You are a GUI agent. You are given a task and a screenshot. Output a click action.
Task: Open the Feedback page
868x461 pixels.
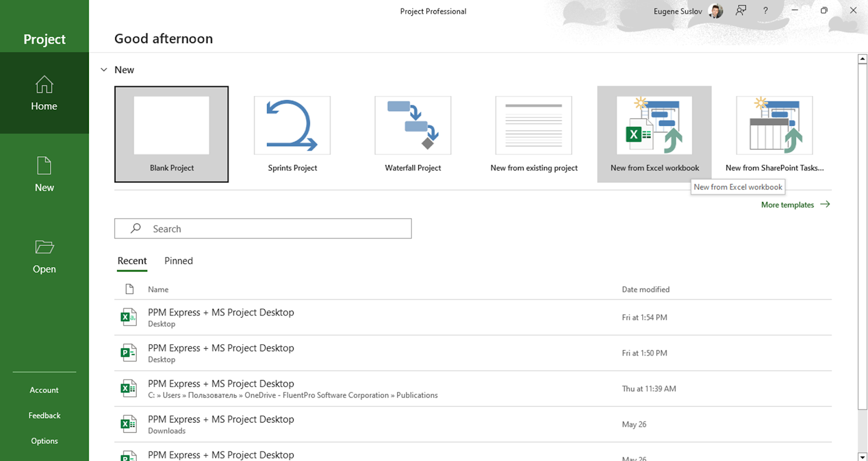click(x=44, y=415)
